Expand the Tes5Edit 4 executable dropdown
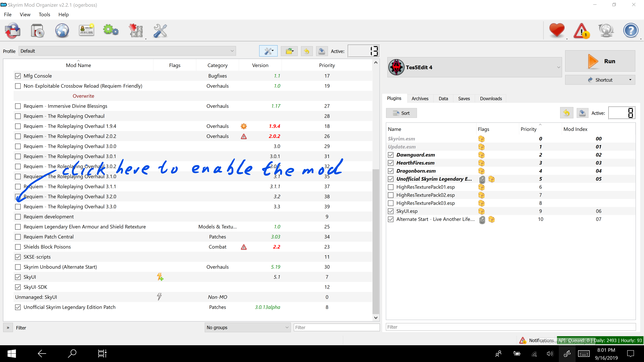 point(474,67)
